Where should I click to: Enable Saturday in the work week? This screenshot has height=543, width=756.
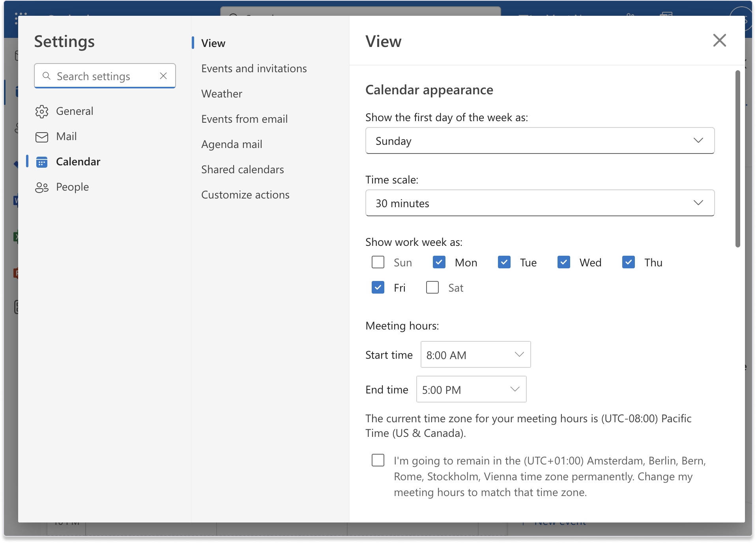[x=432, y=287]
